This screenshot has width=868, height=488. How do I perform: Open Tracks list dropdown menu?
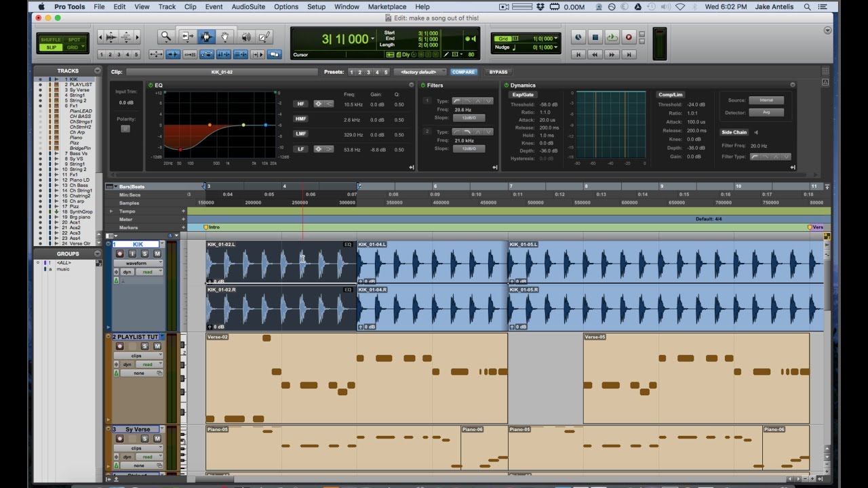coord(98,70)
